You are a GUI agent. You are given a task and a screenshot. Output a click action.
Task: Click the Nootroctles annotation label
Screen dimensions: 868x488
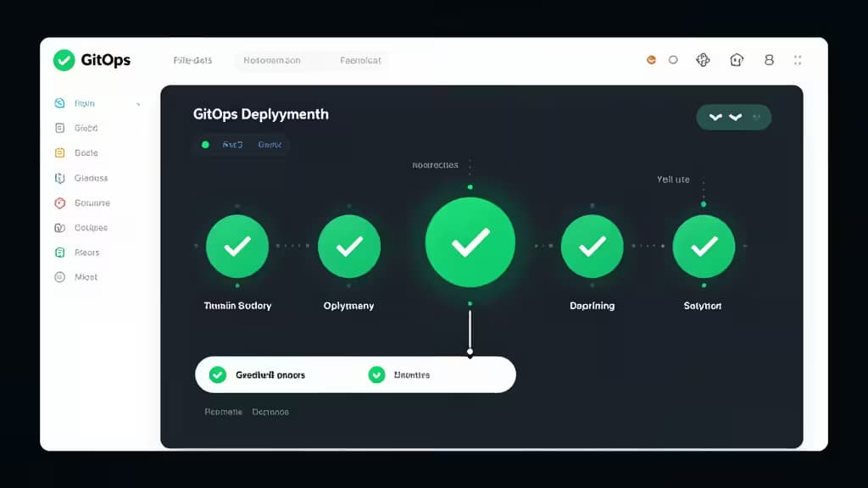tap(435, 165)
